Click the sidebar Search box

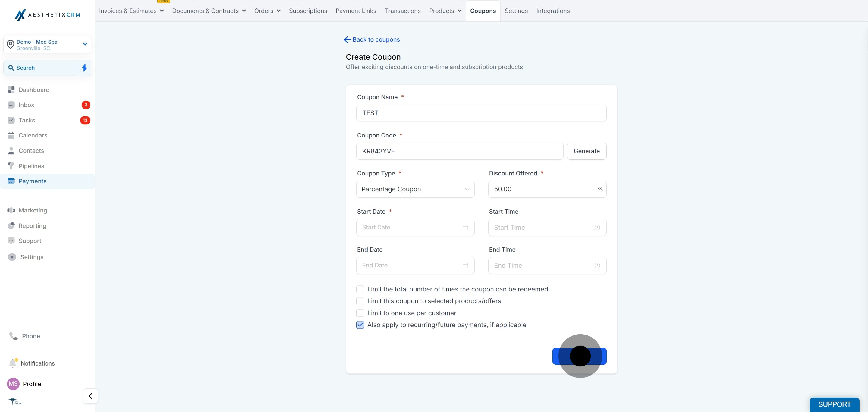pos(47,68)
